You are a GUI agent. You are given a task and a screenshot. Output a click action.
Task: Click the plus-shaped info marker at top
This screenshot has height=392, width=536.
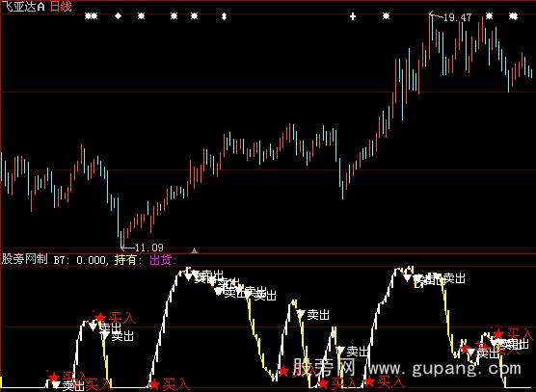(353, 16)
